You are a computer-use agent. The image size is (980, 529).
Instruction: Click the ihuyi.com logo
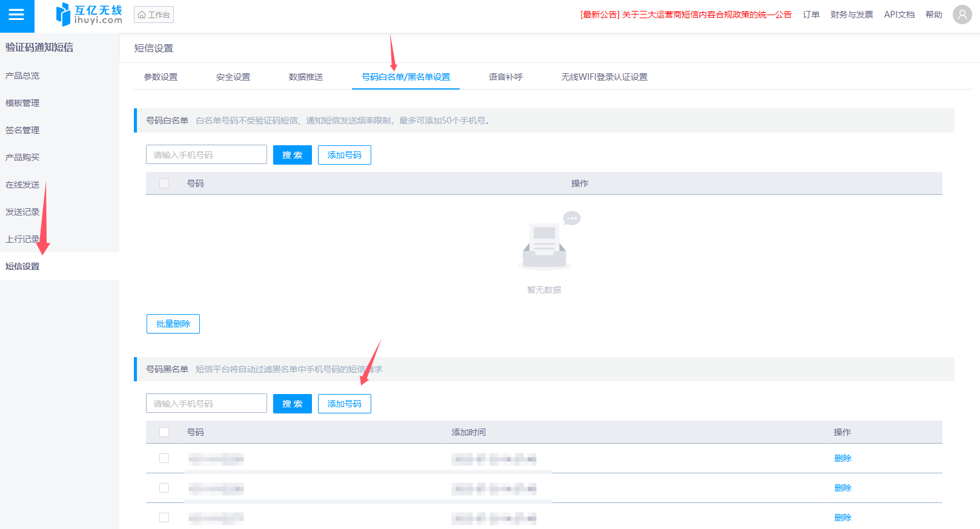[x=89, y=15]
